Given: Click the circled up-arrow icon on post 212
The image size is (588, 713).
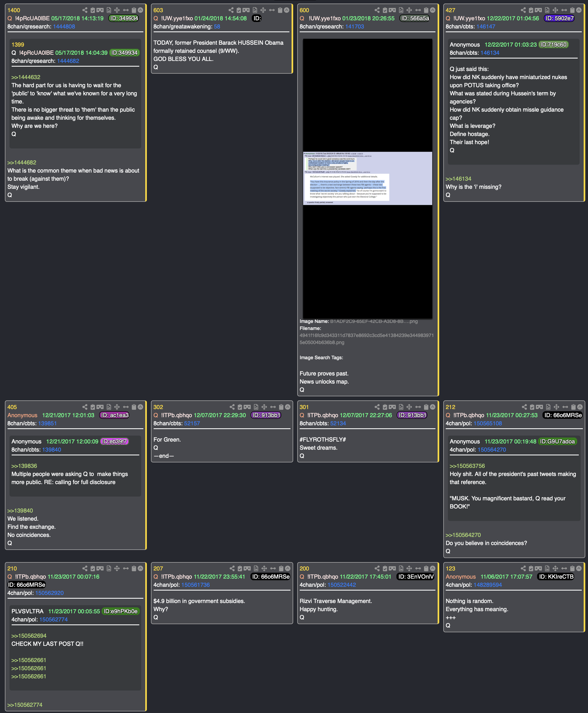Looking at the screenshot, I should [x=580, y=407].
